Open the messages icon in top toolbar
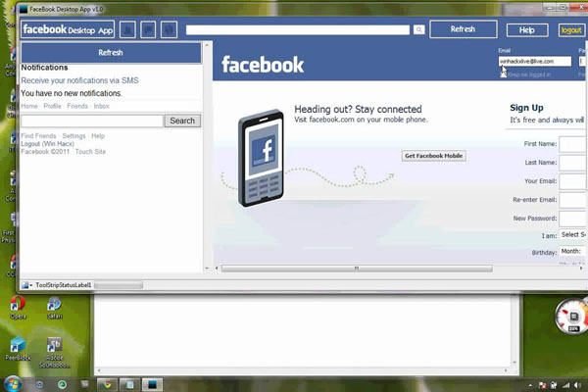Screen dimensions: 588x392 point(148,29)
